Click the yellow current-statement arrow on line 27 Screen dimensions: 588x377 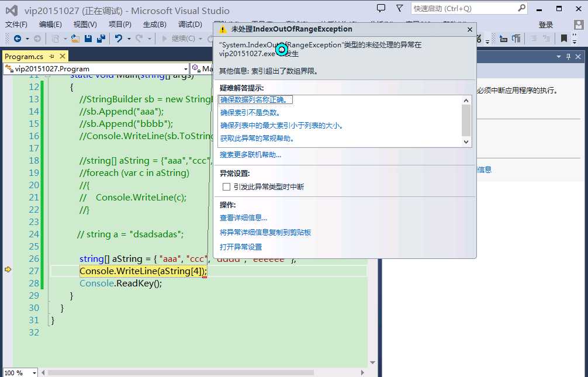(8, 269)
